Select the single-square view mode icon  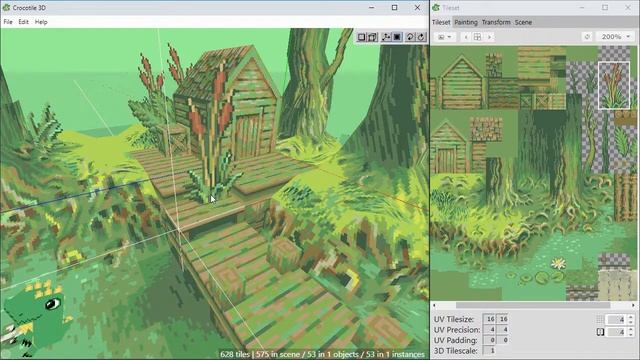(361, 37)
